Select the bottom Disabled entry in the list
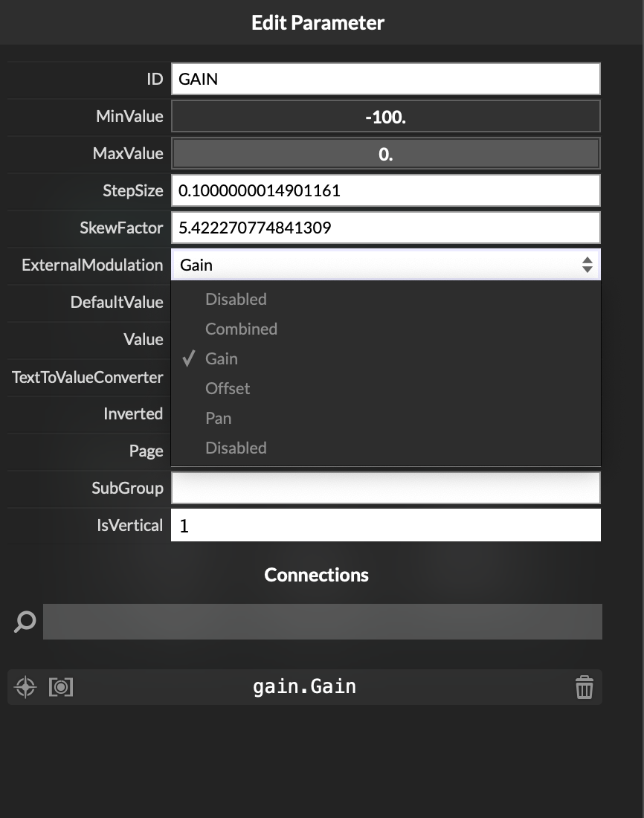 [x=236, y=448]
